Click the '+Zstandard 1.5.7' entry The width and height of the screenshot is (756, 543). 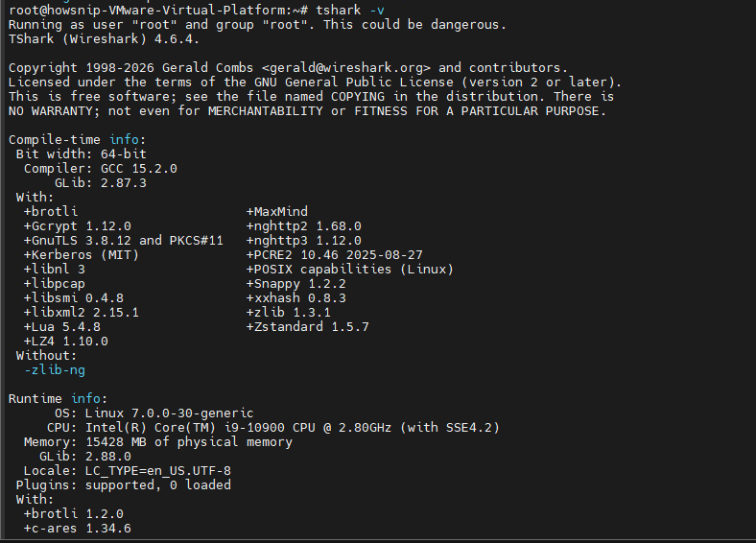tap(308, 327)
